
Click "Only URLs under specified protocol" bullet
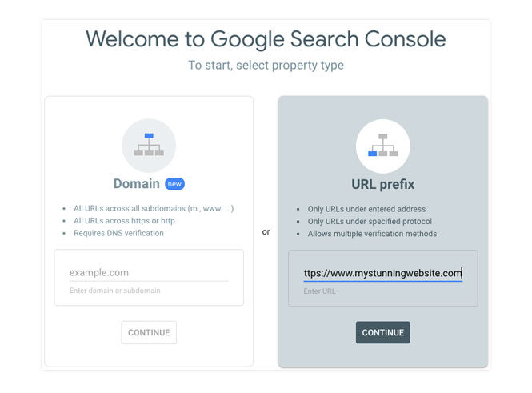click(370, 221)
